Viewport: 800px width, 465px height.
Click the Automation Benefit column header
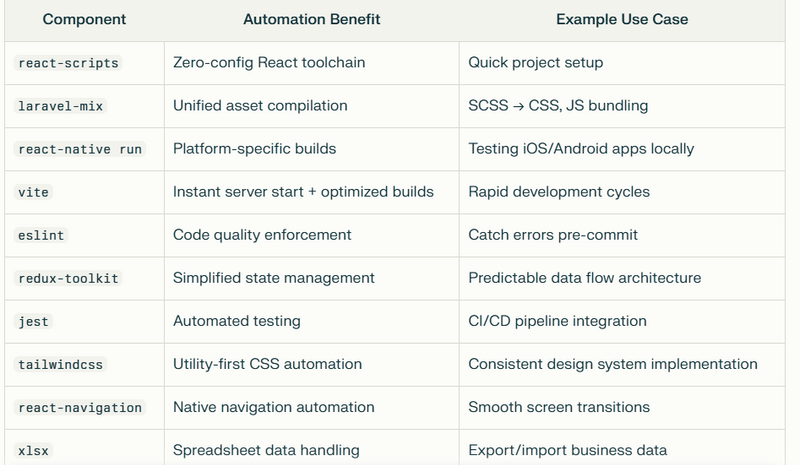pos(312,19)
